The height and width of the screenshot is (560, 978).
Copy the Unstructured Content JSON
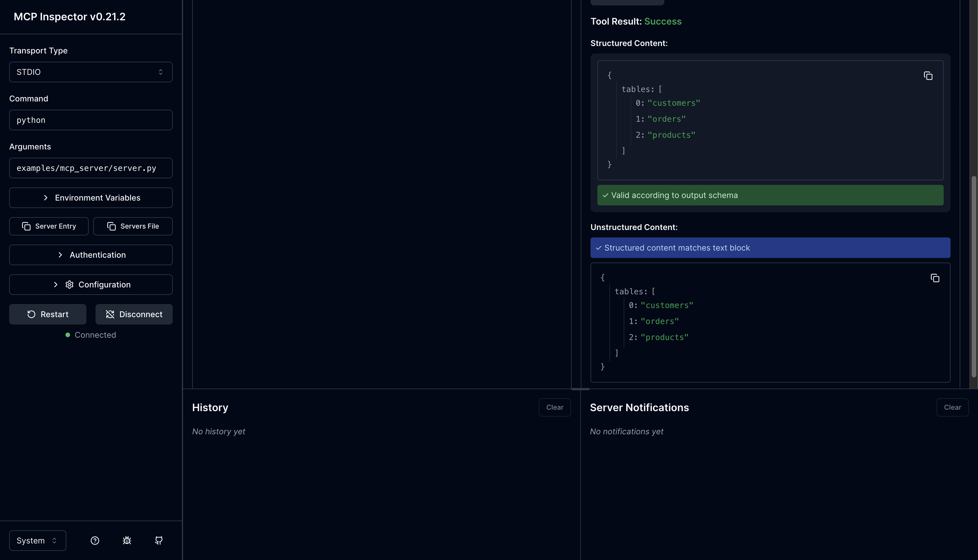click(x=935, y=278)
